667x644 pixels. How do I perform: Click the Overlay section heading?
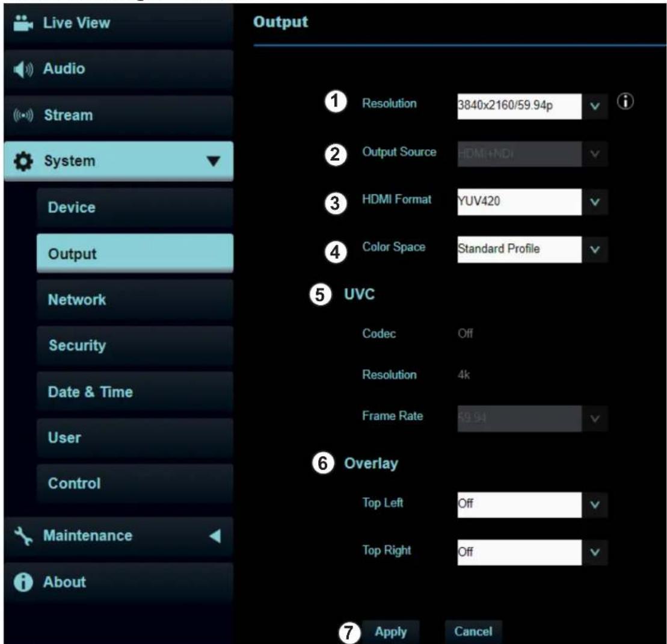[371, 463]
